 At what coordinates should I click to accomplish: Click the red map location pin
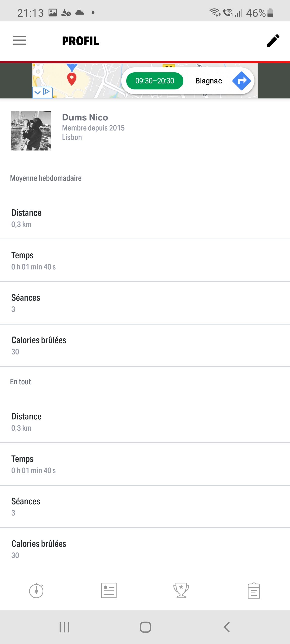(72, 79)
